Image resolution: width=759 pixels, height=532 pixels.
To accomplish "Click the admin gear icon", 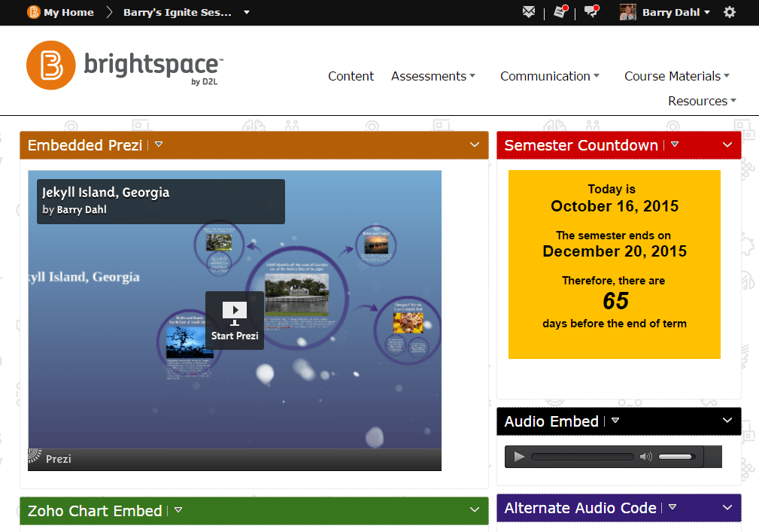I will point(729,12).
